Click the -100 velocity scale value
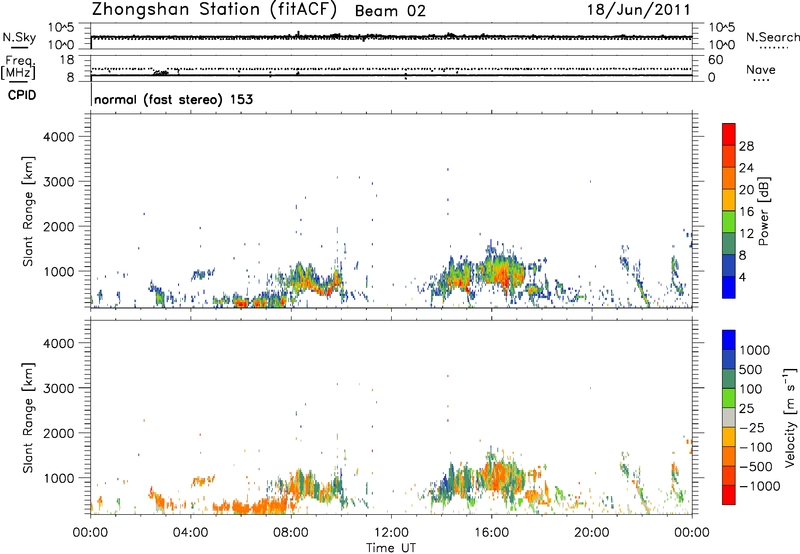The height and width of the screenshot is (554, 800). click(x=756, y=447)
